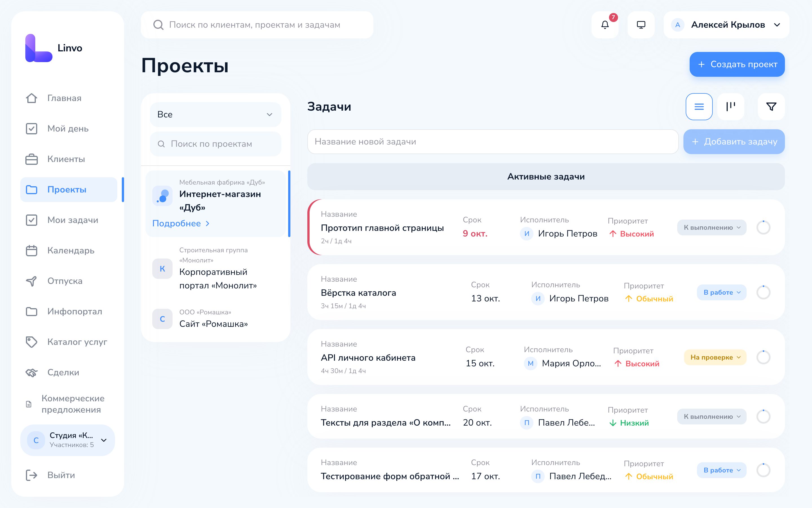This screenshot has height=508, width=812.
Task: Click the handshake icon beside Сделки
Action: click(32, 373)
